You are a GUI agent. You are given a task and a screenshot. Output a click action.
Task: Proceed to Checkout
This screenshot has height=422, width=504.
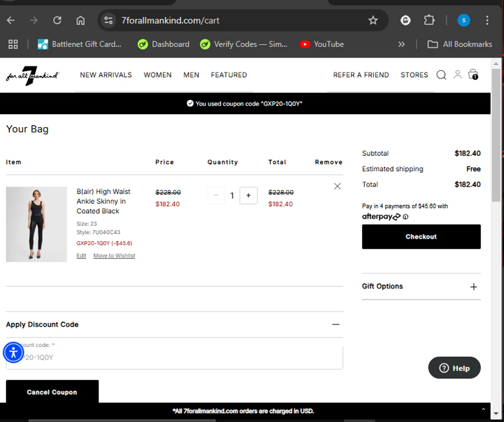pos(421,237)
